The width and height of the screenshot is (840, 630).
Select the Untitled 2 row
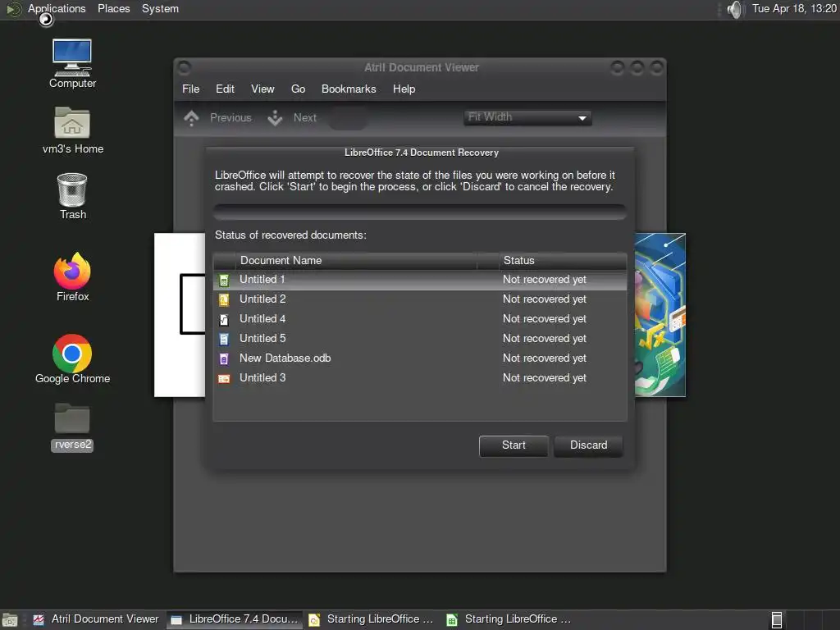[420, 299]
